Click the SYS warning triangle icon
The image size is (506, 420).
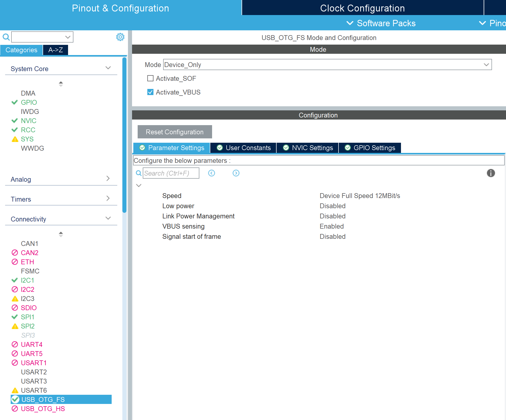[x=15, y=139]
